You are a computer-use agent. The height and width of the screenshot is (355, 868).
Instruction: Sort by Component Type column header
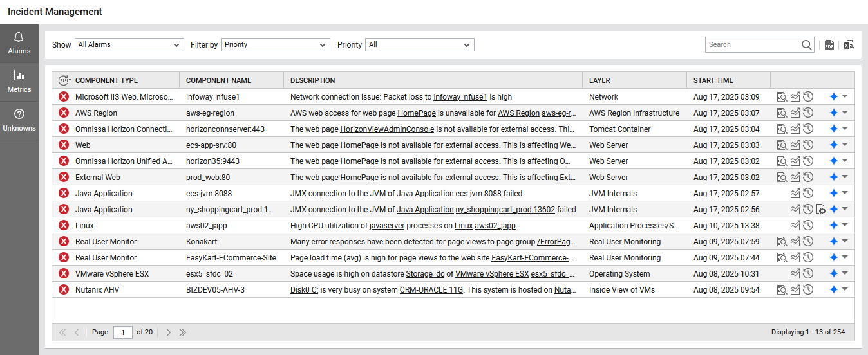tap(106, 81)
